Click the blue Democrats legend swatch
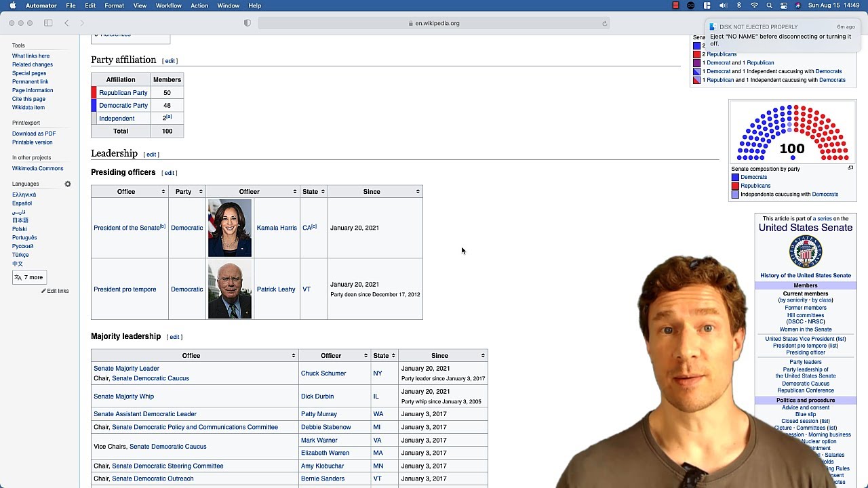 tap(735, 178)
